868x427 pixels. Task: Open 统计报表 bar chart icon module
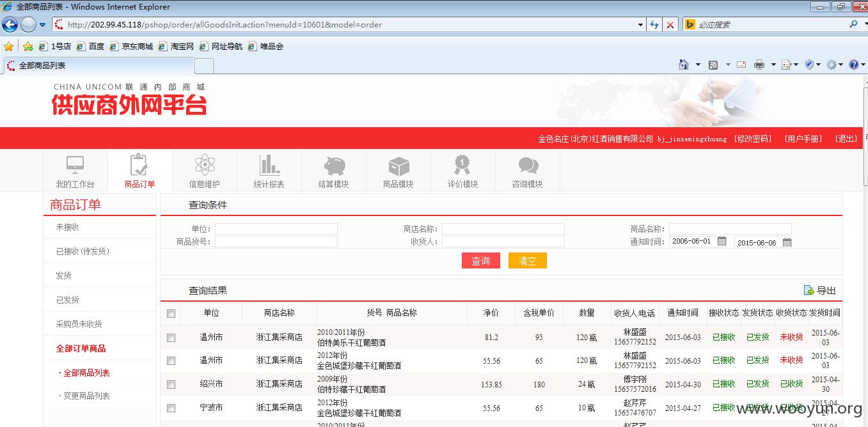click(269, 165)
